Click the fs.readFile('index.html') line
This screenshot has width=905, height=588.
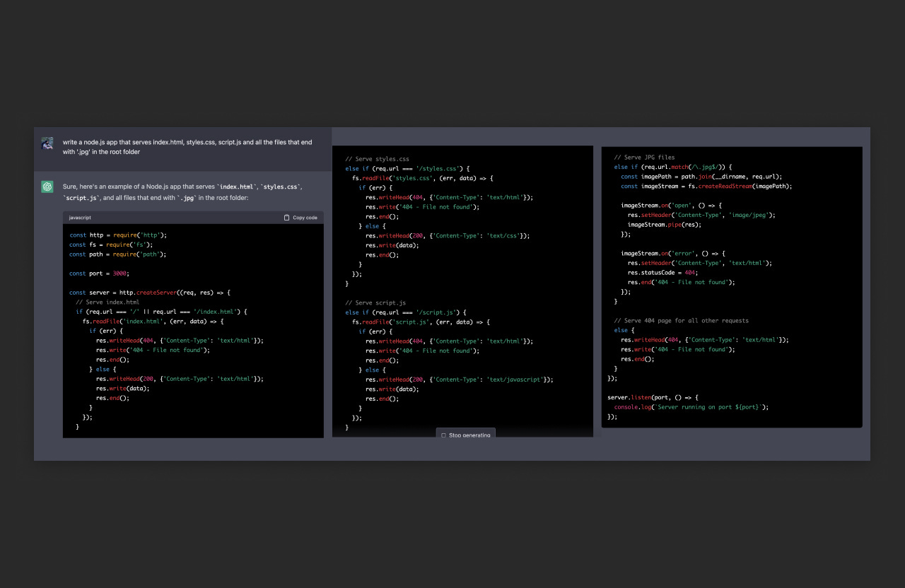(x=153, y=321)
